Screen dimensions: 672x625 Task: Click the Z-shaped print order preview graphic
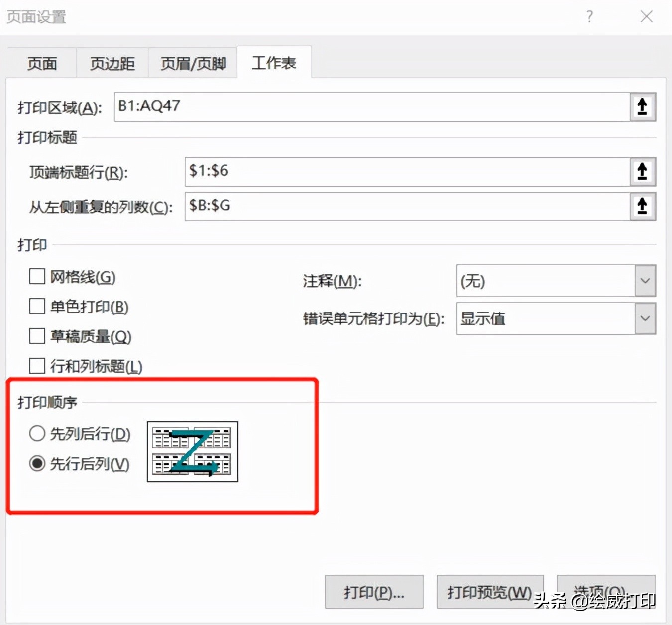click(x=192, y=452)
